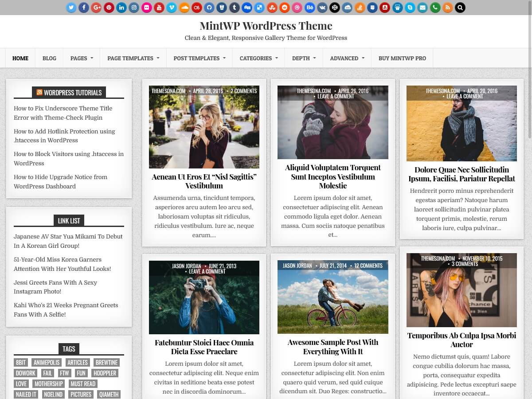The image size is (532, 399).
Task: Open the CodePen social icon
Action: (x=335, y=8)
